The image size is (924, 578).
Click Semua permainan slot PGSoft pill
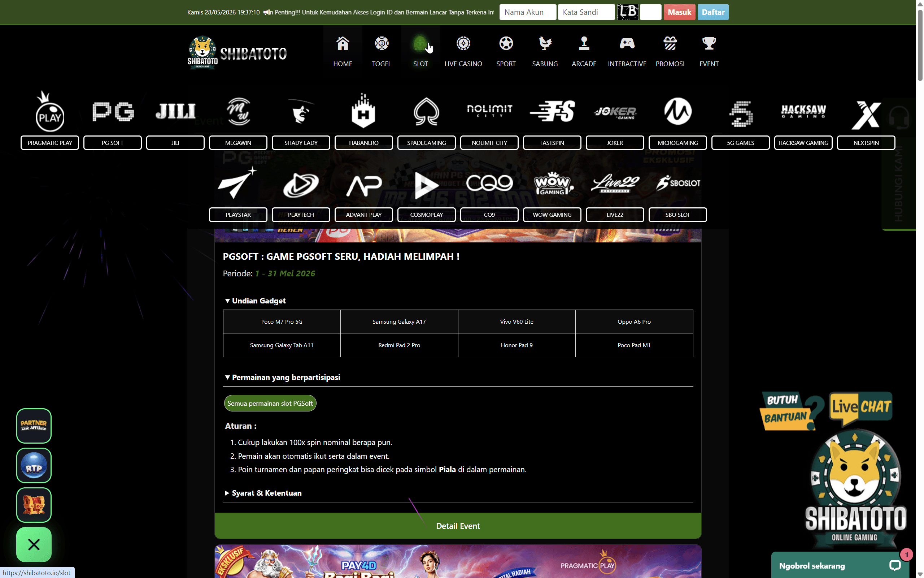[x=270, y=403]
